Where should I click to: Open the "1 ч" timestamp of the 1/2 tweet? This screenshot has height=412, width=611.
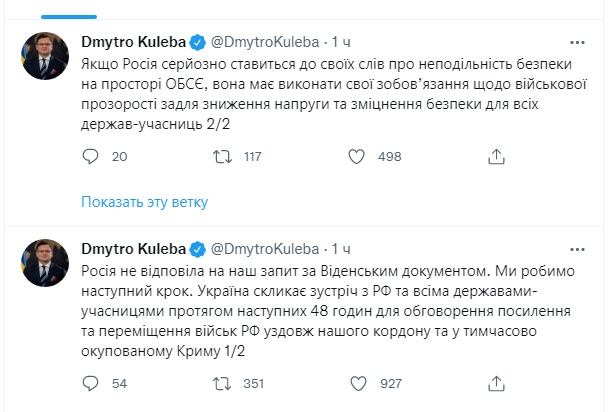click(x=340, y=248)
